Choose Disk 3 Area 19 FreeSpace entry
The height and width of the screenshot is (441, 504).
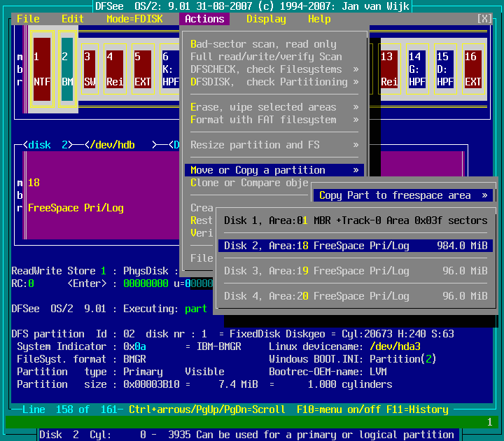pos(356,271)
